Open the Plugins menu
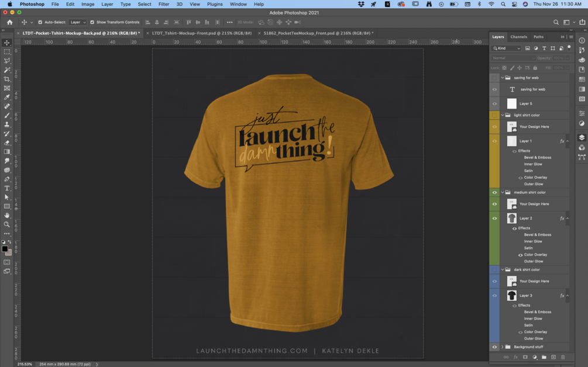This screenshot has width=588, height=367. [215, 4]
